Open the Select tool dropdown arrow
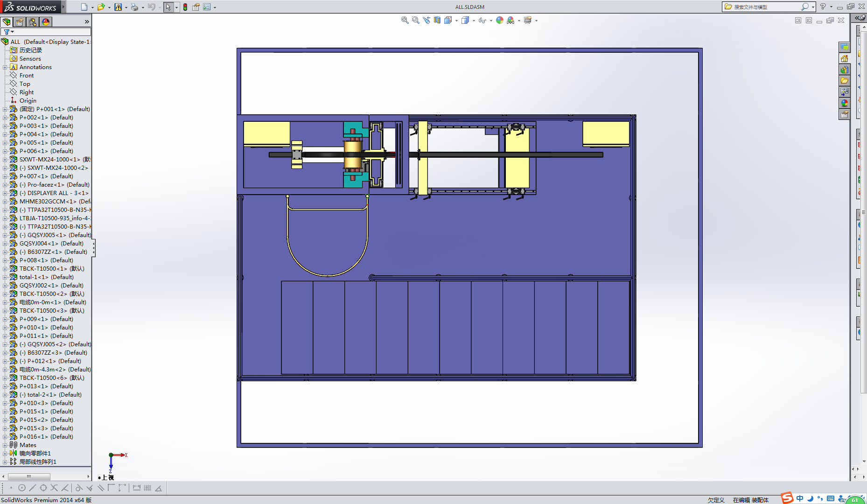Image resolution: width=867 pixels, height=504 pixels. pos(176,7)
